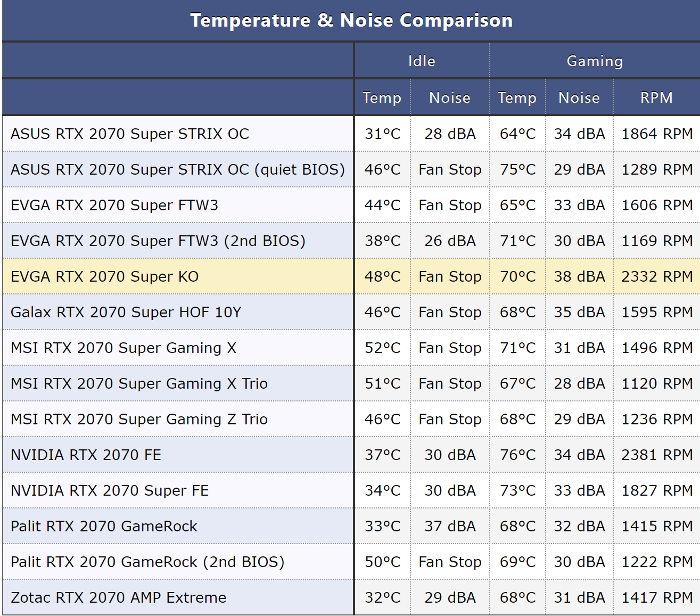
Task: Click the 38°C idle temperature value
Action: (382, 241)
